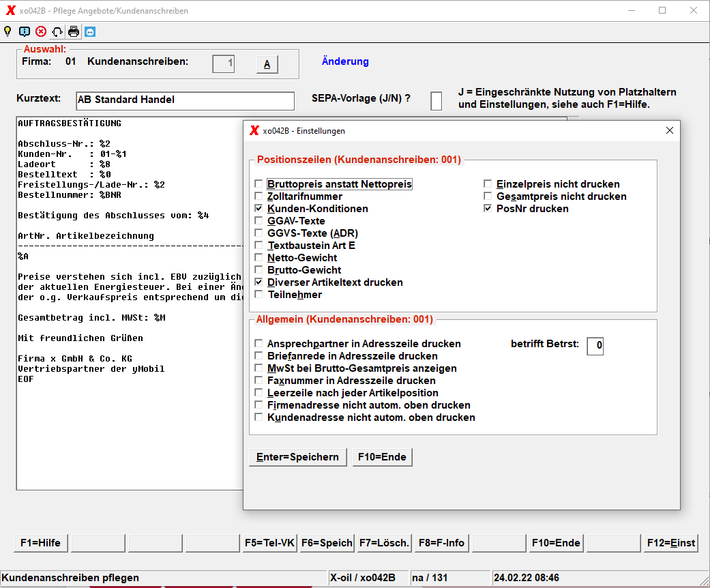Launch the TeamViewer remote icon

(x=90, y=31)
